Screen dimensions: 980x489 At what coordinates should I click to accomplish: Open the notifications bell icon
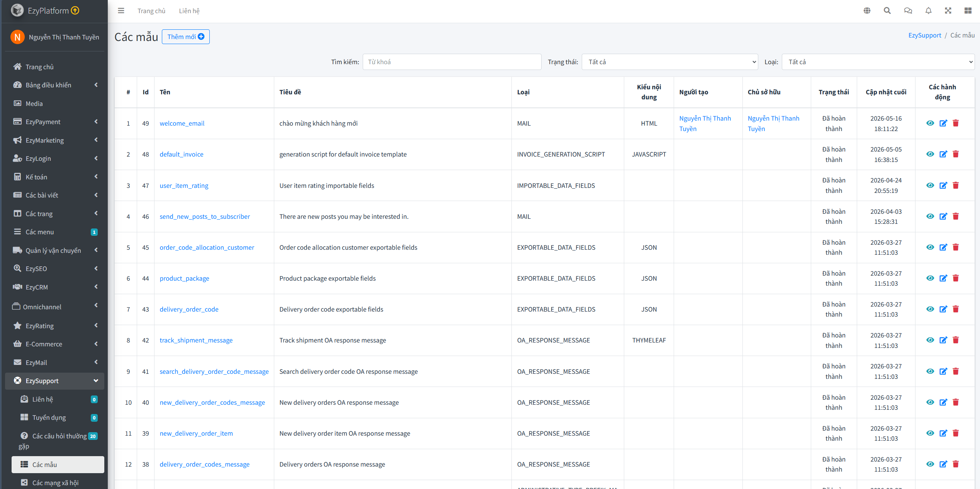coord(929,11)
